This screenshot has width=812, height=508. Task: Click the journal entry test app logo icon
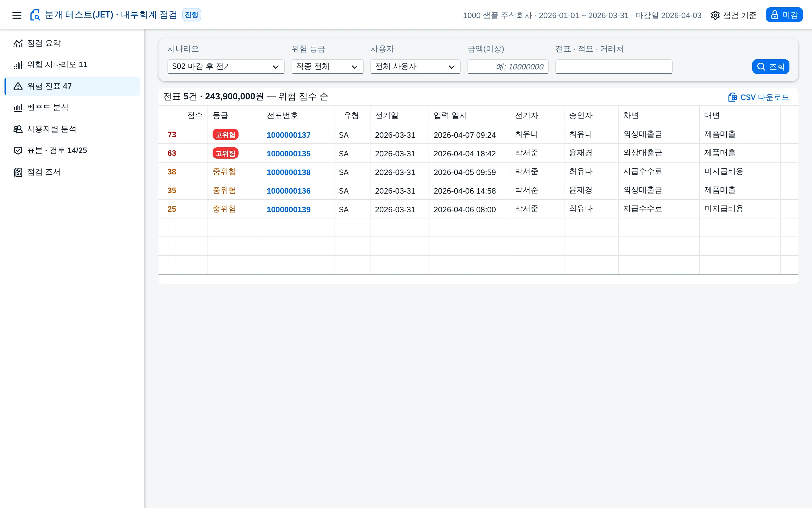tap(35, 15)
